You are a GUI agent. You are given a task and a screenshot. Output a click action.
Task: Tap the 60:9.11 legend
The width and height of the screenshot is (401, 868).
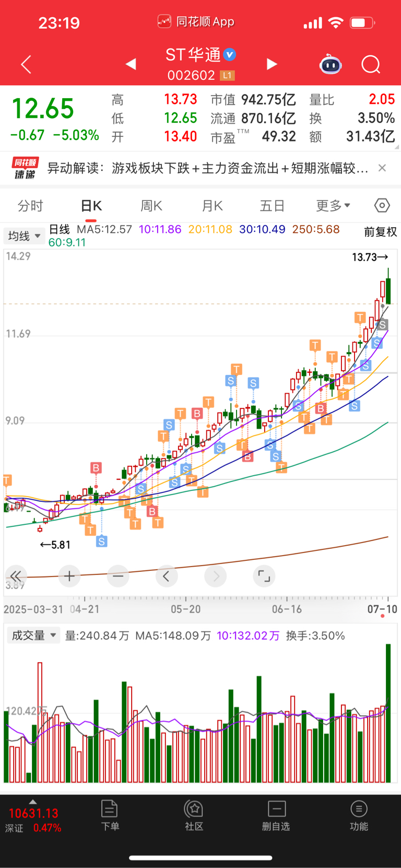pyautogui.click(x=67, y=242)
